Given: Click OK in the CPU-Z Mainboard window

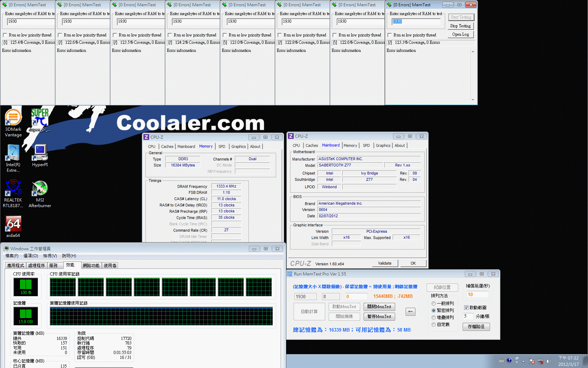Looking at the screenshot, I should [413, 263].
